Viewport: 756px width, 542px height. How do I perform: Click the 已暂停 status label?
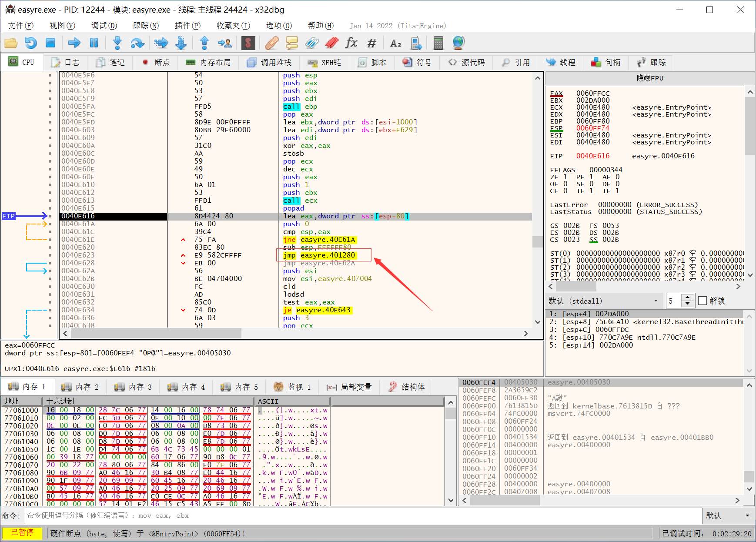pos(22,533)
